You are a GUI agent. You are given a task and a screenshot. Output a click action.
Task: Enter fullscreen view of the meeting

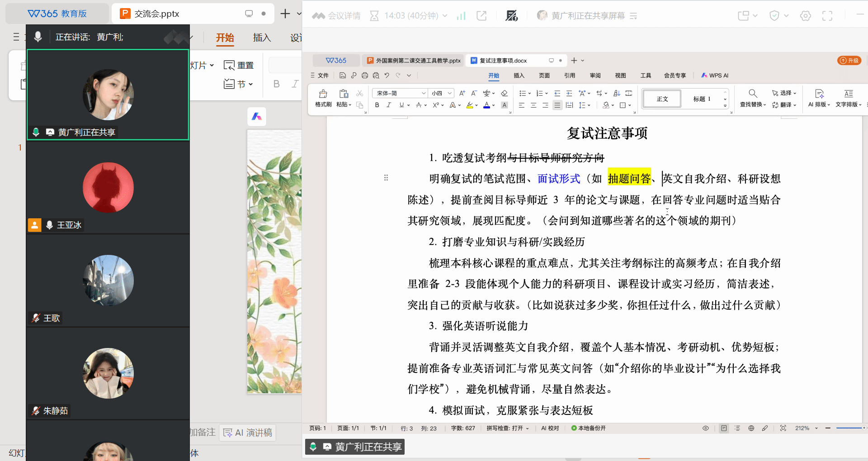pyautogui.click(x=827, y=16)
